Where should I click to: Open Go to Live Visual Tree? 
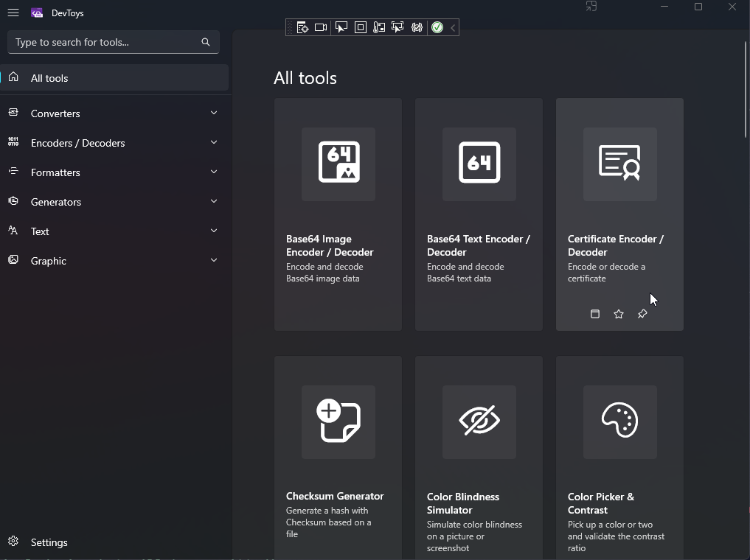(x=303, y=27)
